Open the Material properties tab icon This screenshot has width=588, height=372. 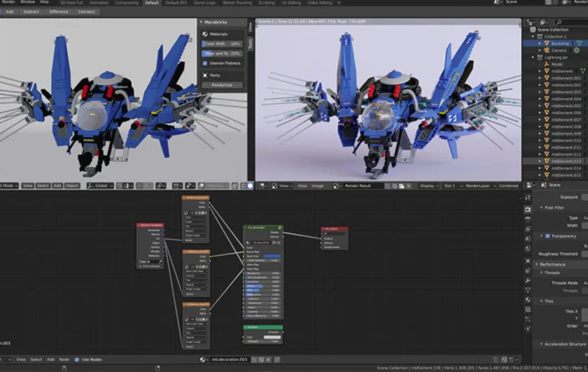528,299
